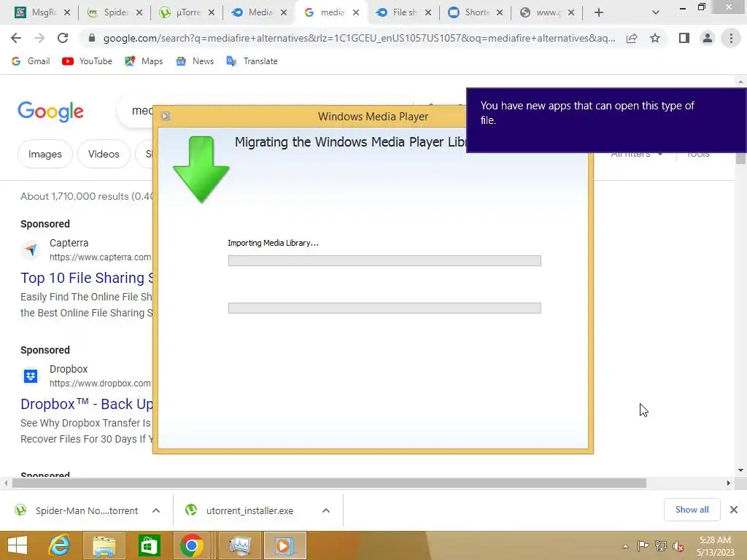Image resolution: width=747 pixels, height=560 pixels.
Task: Launch Internet Explorer from taskbar
Action: pyautogui.click(x=60, y=545)
